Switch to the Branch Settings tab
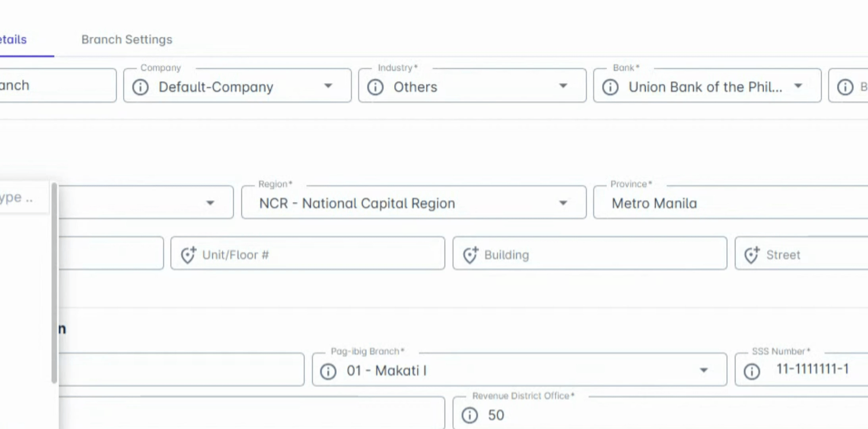 click(x=127, y=39)
